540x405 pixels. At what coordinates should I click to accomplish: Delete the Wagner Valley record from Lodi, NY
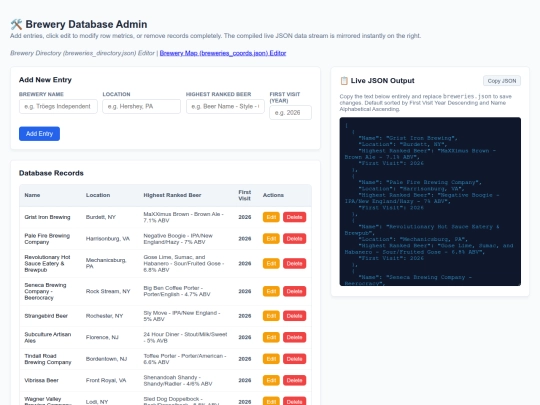tap(294, 401)
